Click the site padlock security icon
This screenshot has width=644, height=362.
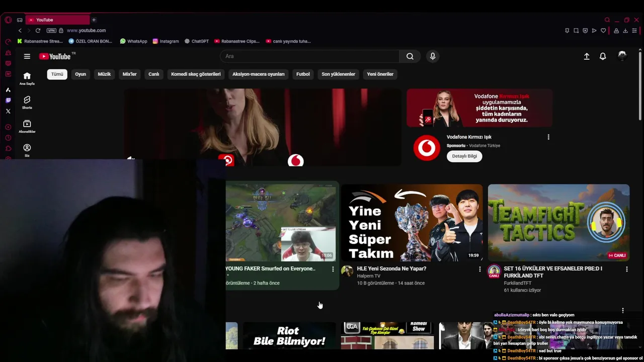point(61,31)
